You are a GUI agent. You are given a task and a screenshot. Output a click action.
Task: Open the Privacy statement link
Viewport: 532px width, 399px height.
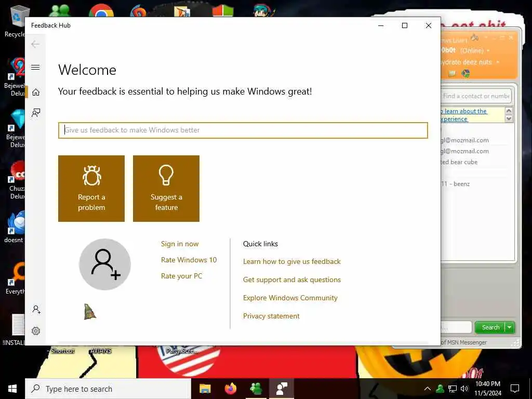tap(271, 316)
